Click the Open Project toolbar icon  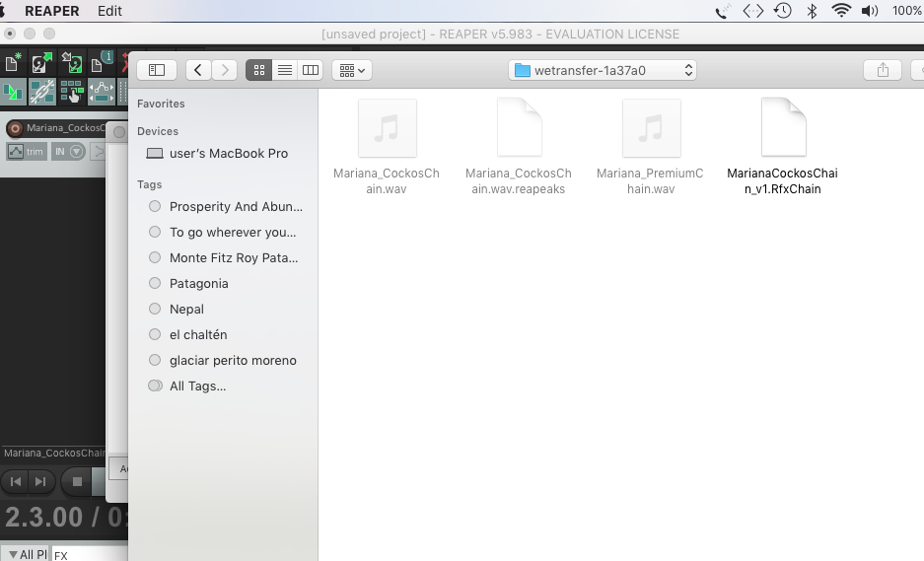click(x=41, y=64)
